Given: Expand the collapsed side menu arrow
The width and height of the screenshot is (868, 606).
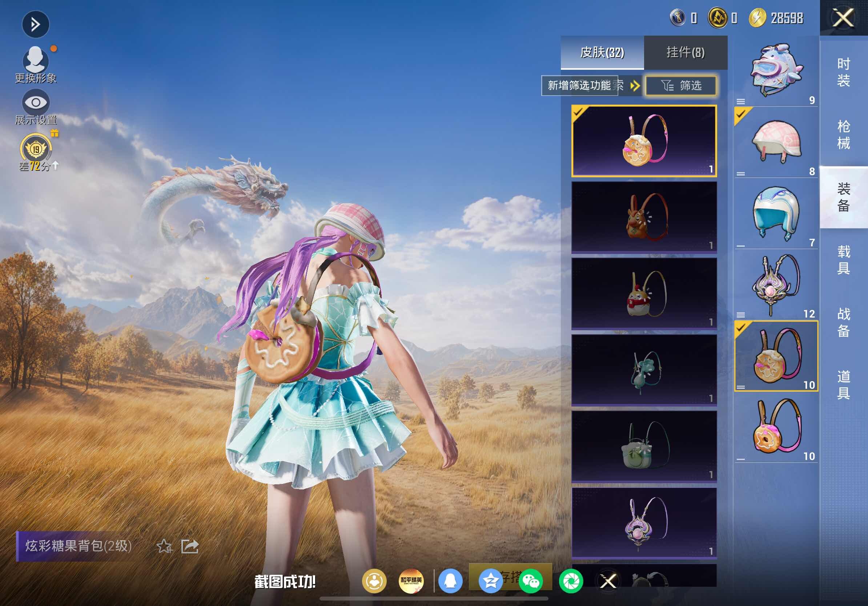Looking at the screenshot, I should tap(35, 25).
